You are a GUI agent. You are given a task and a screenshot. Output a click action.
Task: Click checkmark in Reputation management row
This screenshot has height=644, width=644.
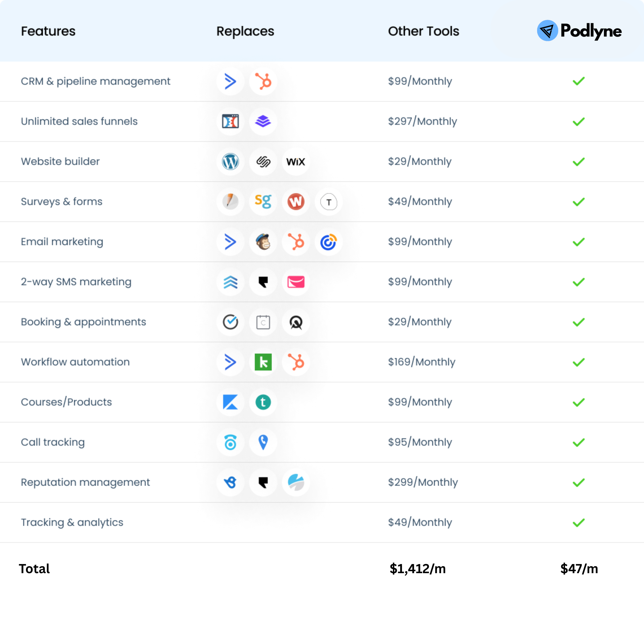(579, 482)
